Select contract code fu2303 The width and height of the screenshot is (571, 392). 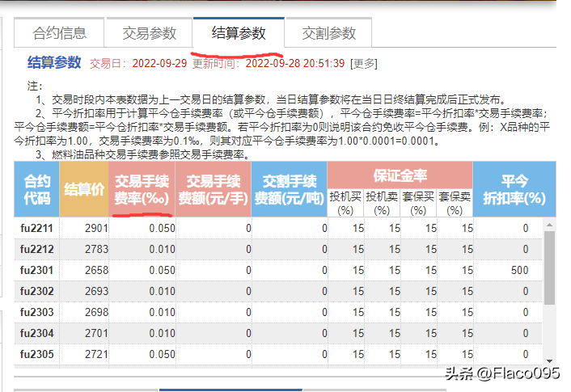[36, 312]
